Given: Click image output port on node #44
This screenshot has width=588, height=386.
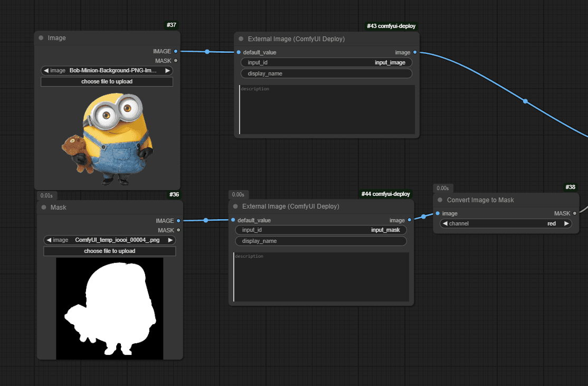Looking at the screenshot, I should point(410,220).
